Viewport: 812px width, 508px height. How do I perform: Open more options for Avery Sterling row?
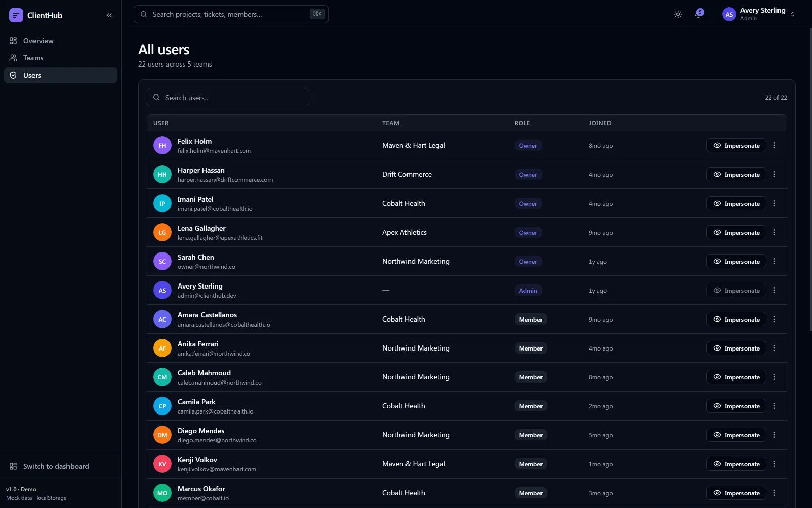coord(774,290)
